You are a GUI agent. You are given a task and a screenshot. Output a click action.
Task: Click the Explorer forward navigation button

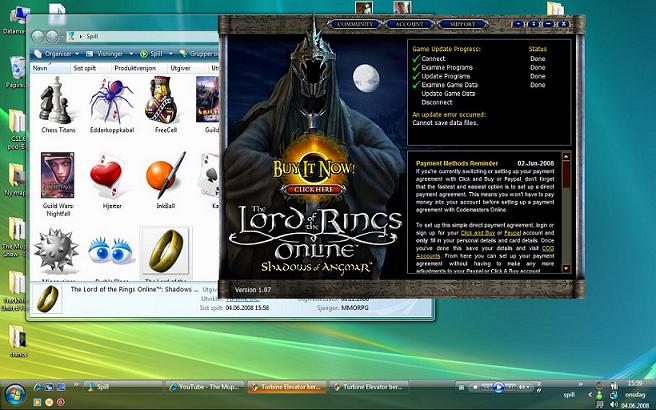(x=52, y=36)
